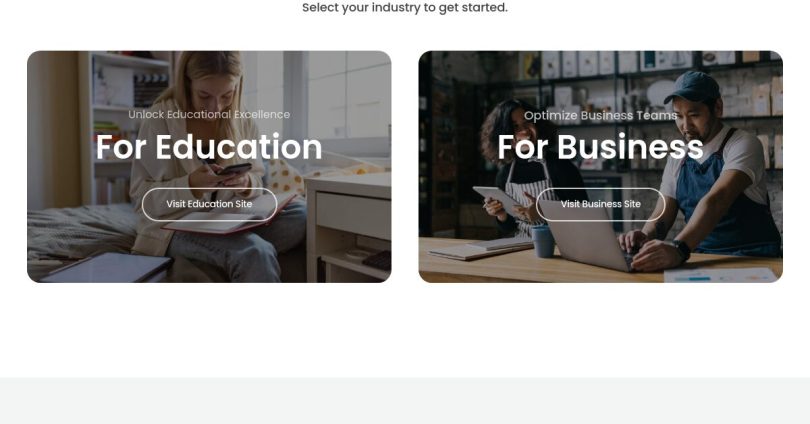Viewport: 810px width, 424px height.
Task: Click the blue mug beside the laptop
Action: 543,241
